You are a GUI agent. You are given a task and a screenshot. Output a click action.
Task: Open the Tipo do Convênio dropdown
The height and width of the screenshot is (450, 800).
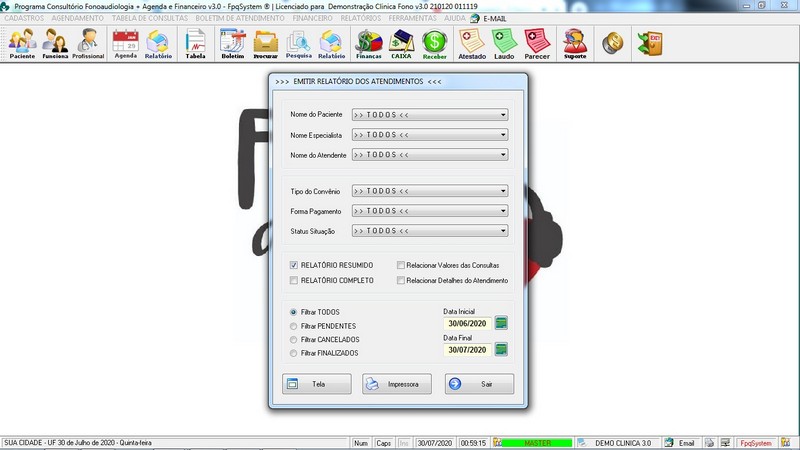(x=503, y=191)
